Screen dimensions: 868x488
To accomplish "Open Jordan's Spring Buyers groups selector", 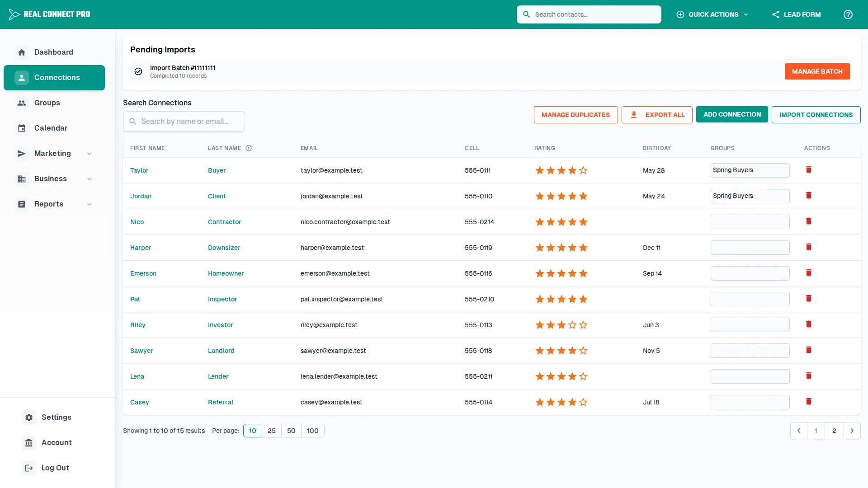I will [x=750, y=196].
